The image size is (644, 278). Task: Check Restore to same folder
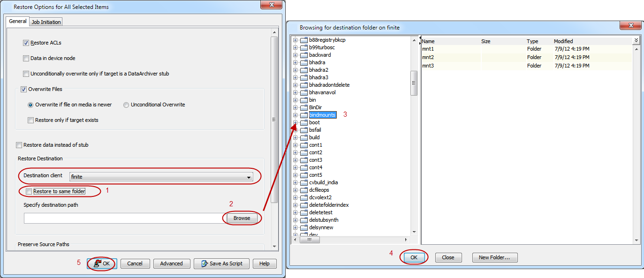tap(30, 191)
